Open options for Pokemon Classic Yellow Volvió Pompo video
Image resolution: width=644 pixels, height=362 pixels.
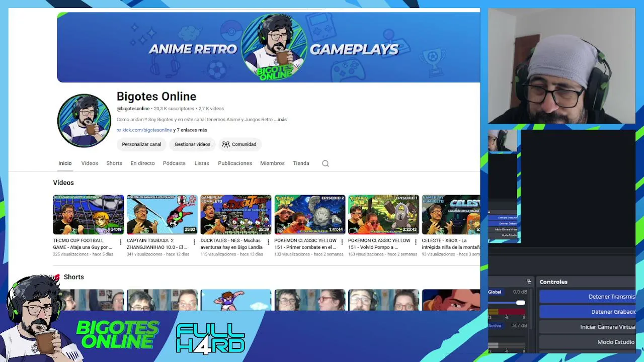click(x=416, y=242)
